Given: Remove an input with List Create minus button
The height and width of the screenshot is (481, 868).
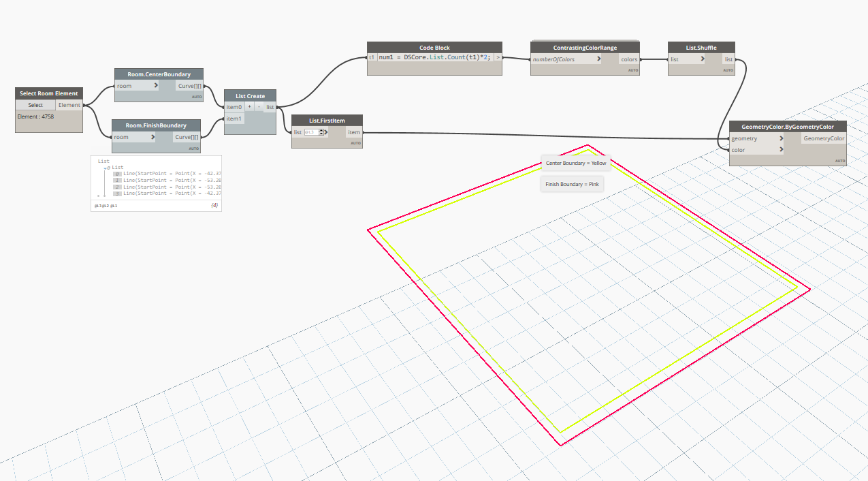Looking at the screenshot, I should click(259, 107).
